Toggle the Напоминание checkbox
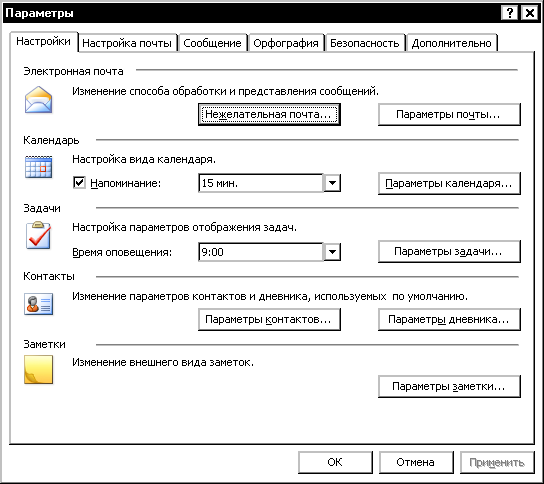544x484 pixels. [x=79, y=182]
